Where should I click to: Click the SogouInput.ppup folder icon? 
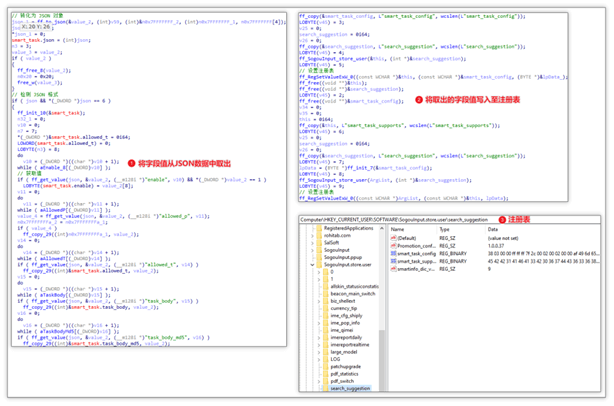pyautogui.click(x=319, y=257)
